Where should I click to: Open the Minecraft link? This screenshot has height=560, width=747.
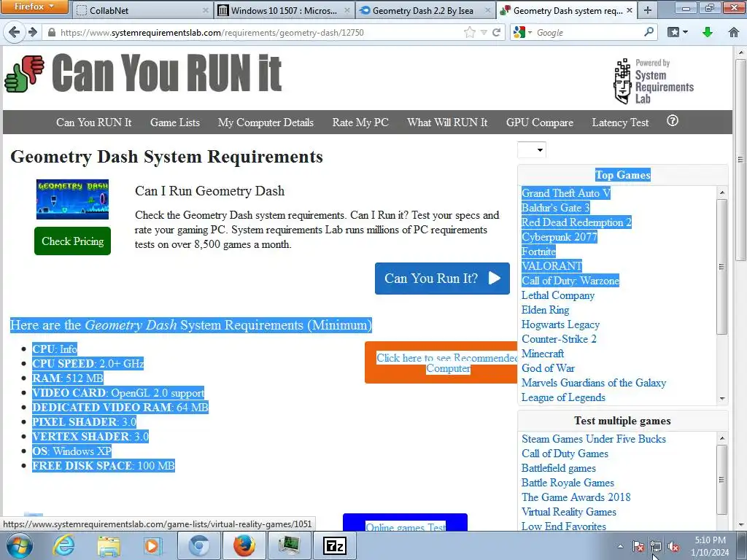tap(543, 354)
